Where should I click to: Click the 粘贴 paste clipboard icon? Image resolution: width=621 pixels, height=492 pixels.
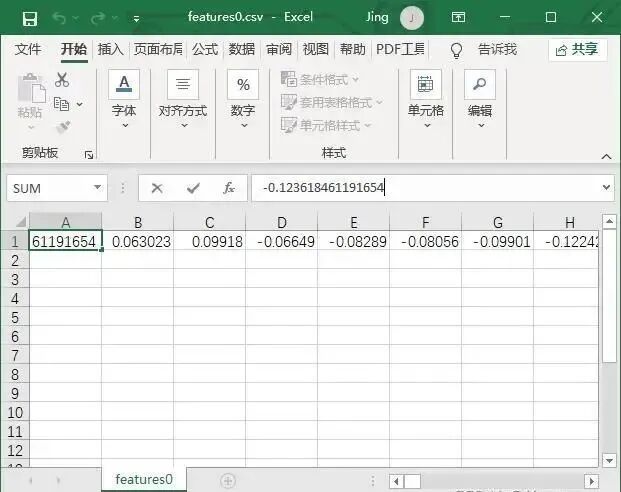[x=32, y=87]
